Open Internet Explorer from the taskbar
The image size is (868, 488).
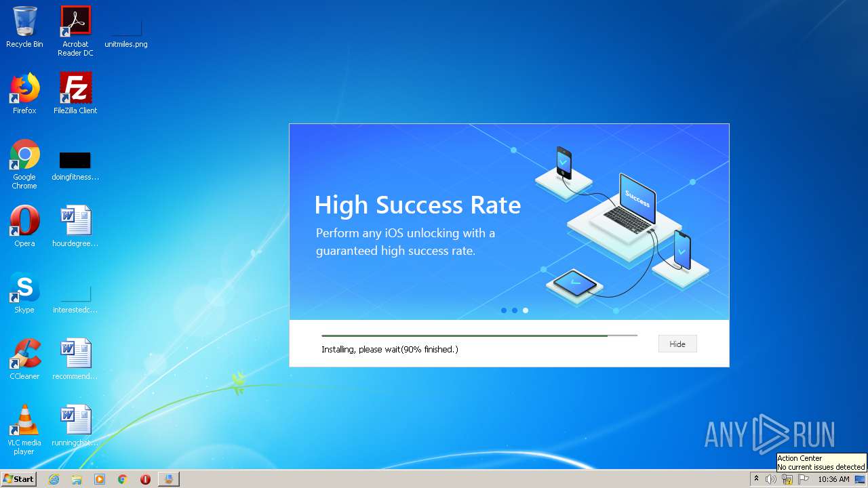[x=54, y=479]
